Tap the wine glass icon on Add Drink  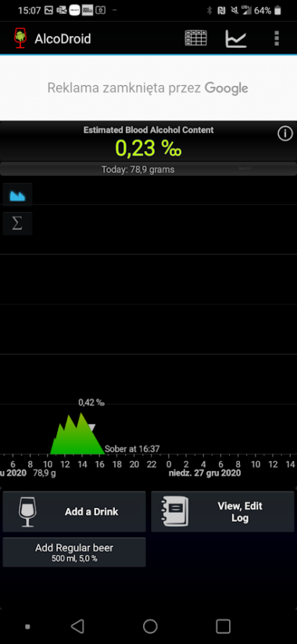(27, 512)
